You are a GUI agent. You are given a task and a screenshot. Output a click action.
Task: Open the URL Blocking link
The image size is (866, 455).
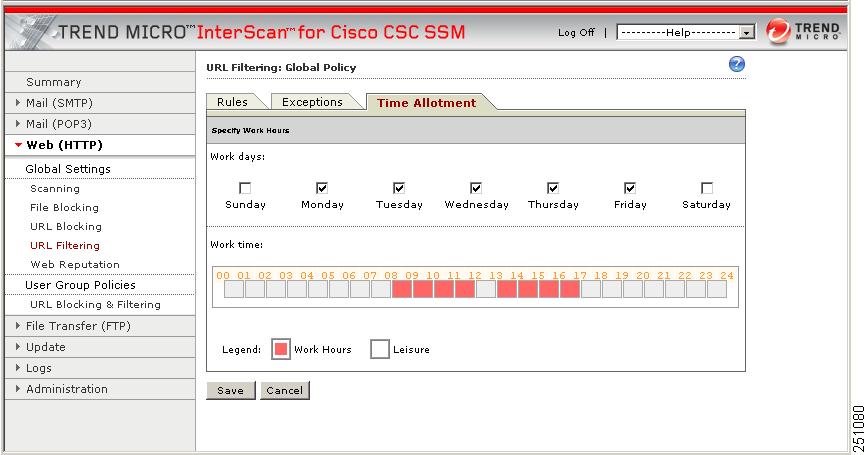click(x=66, y=226)
